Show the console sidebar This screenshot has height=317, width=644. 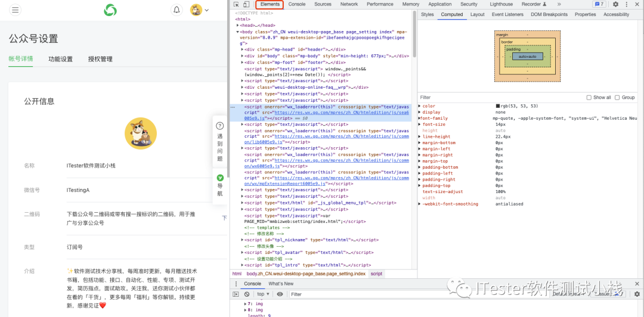[x=236, y=294]
